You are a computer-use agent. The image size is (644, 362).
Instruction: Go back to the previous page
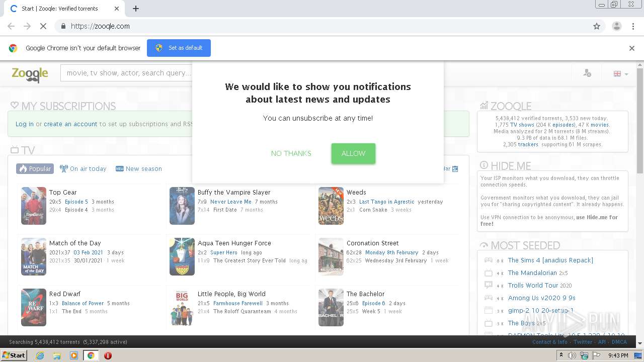(11, 26)
